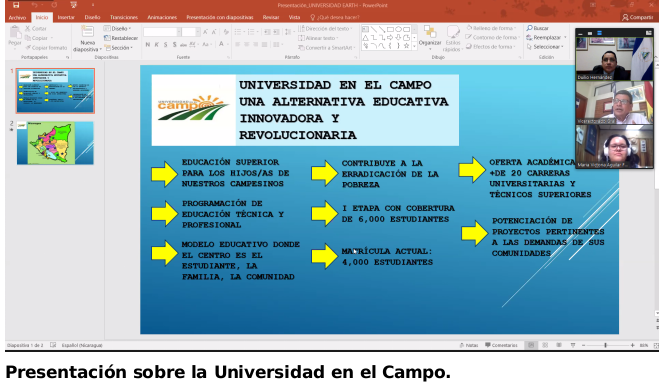This screenshot has width=660, height=384.
Task: Click the Save icon in the title bar
Action: (x=16, y=5)
